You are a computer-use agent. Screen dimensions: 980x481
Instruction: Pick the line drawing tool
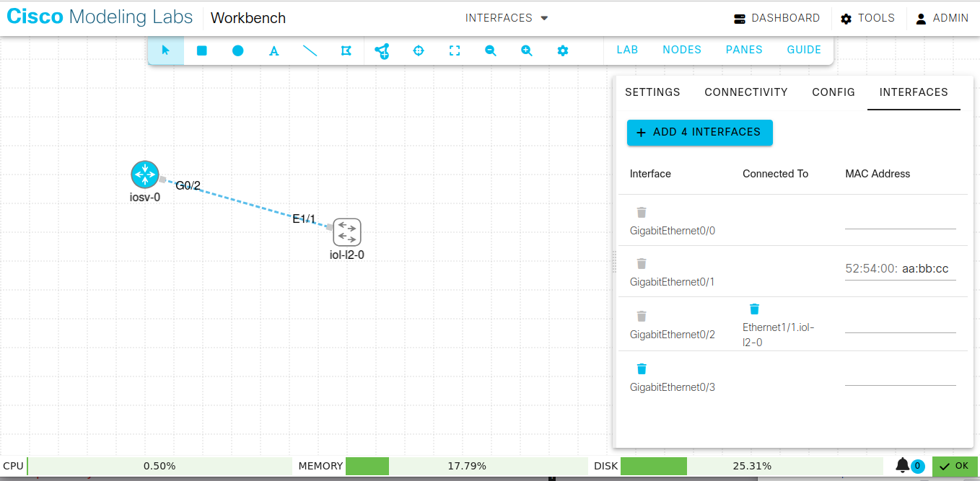pos(310,50)
